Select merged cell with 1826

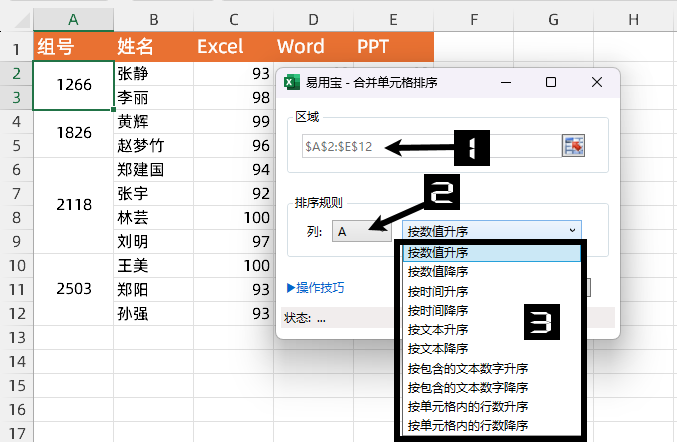pyautogui.click(x=73, y=133)
